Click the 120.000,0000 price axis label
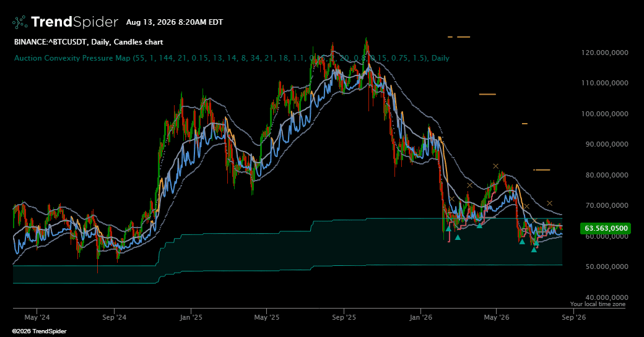644x337 pixels. pos(604,53)
